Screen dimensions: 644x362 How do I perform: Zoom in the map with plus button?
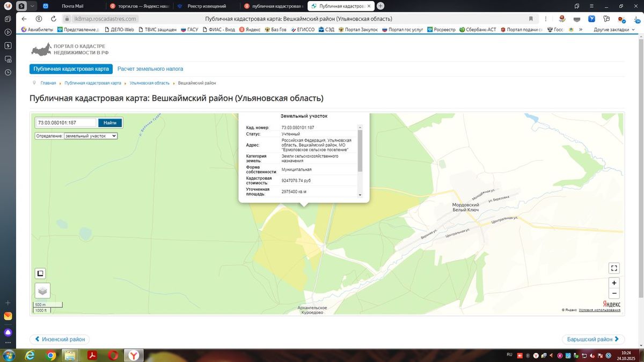tap(614, 283)
